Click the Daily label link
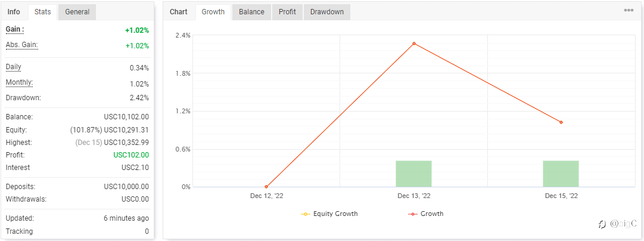644x241 pixels. pyautogui.click(x=14, y=67)
